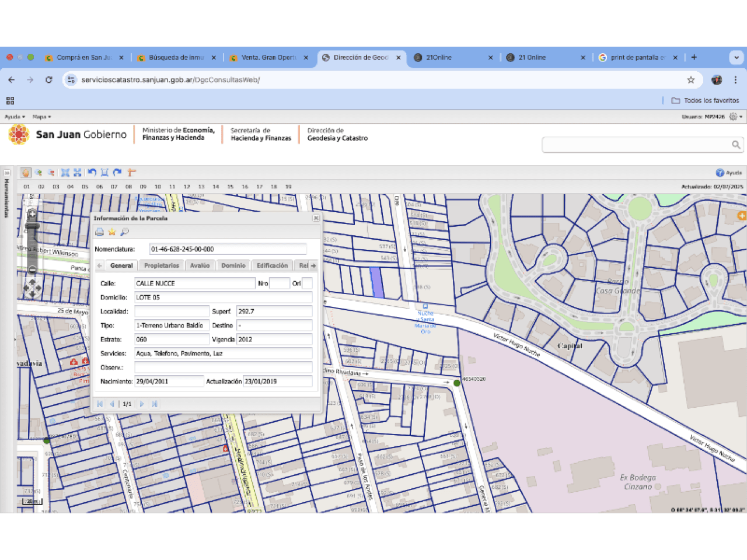
Task: Switch to Compra en San Juan browser tab
Action: pyautogui.click(x=83, y=58)
